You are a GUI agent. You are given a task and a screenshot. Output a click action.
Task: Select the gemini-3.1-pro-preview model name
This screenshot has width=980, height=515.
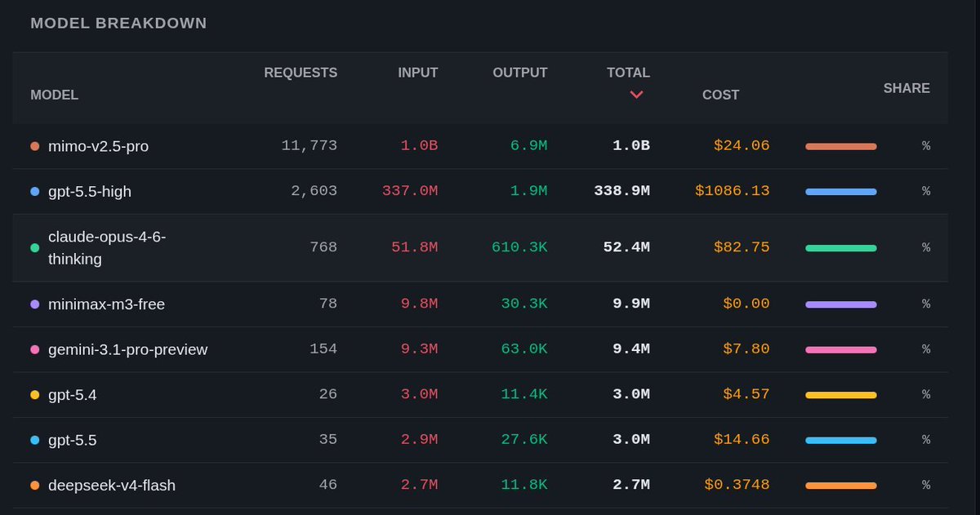tap(127, 349)
